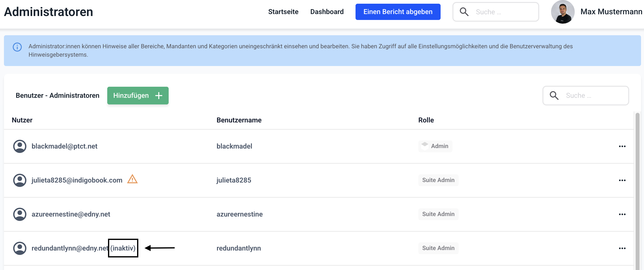This screenshot has width=644, height=270.
Task: Open three-dot menu for julieta8285 row
Action: [x=622, y=180]
